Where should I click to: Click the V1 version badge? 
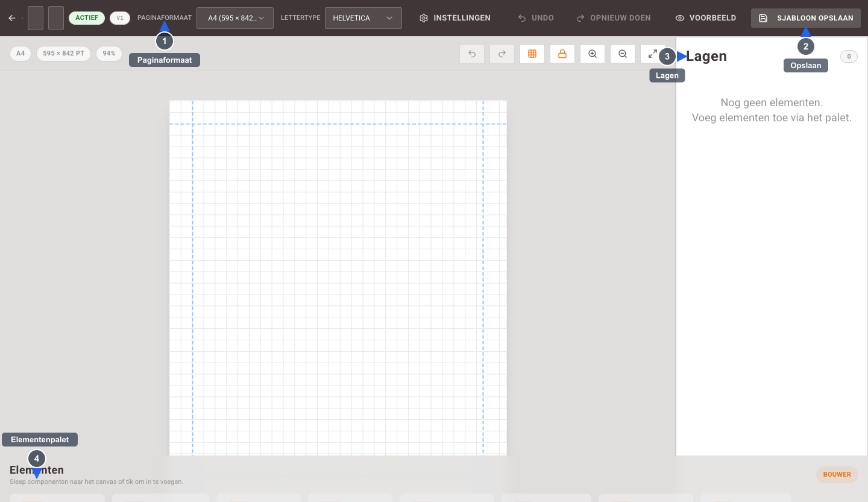[x=120, y=18]
